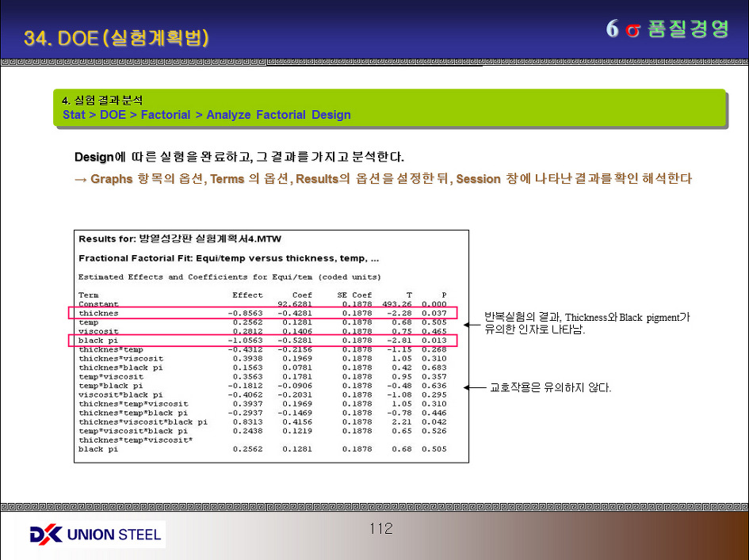Click the 4. 실험 결과 분석 heading

pos(103,101)
